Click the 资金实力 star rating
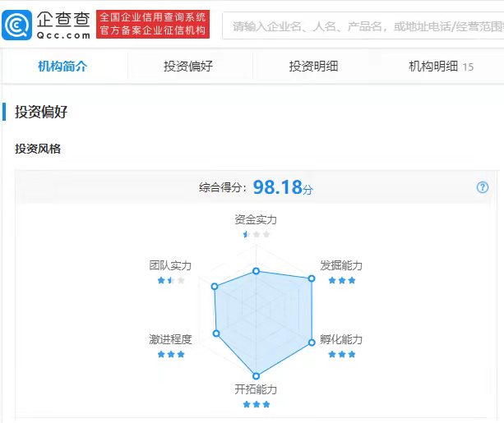 [257, 234]
